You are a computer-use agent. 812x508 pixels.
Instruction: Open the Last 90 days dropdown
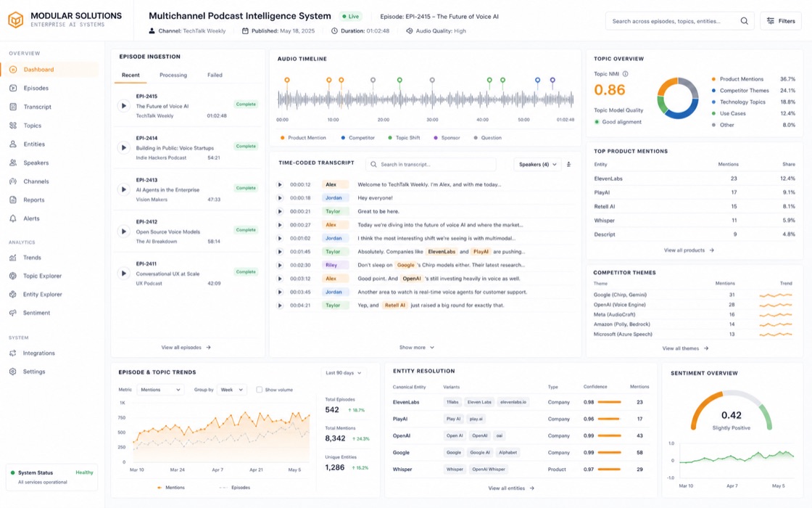[344, 373]
